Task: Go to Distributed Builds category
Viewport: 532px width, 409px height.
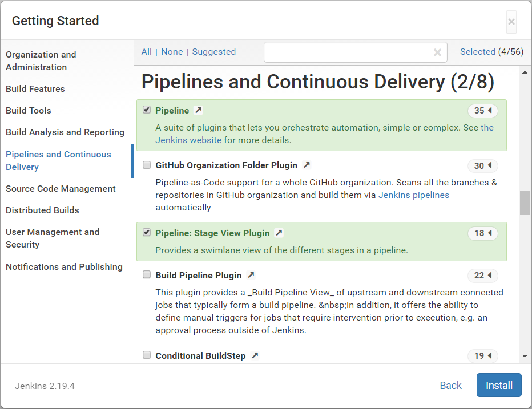Action: [42, 210]
